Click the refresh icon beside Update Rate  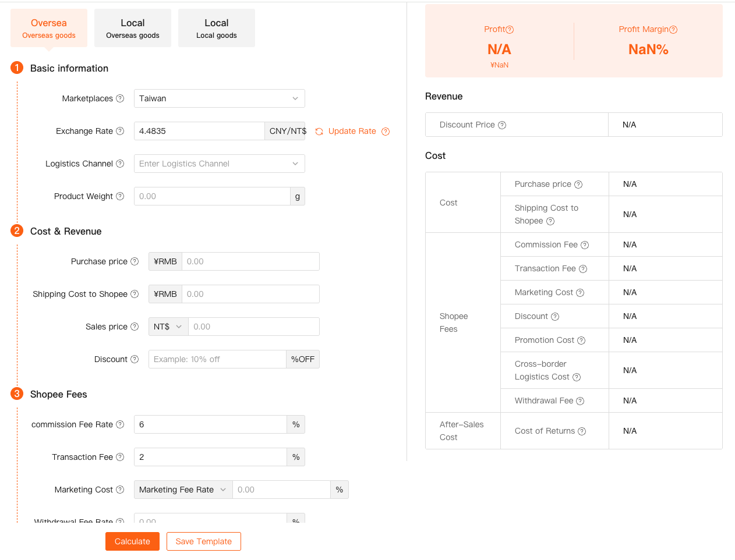point(319,132)
